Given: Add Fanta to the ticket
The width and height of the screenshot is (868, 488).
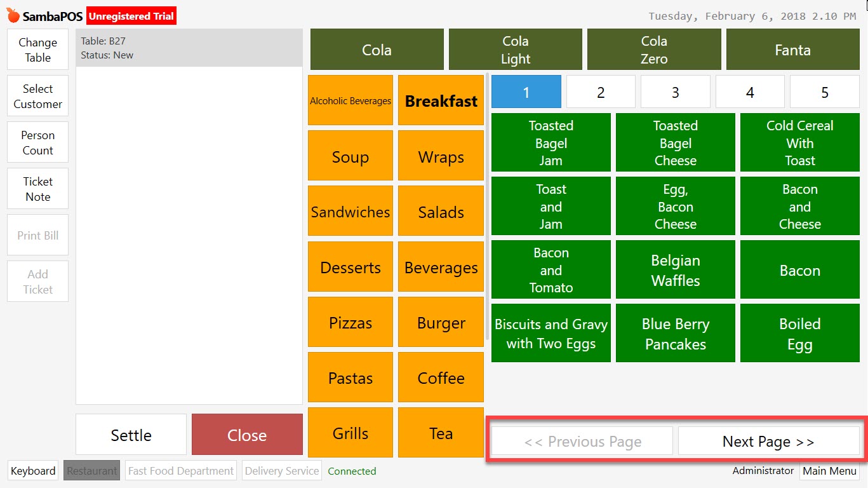Looking at the screenshot, I should 792,49.
